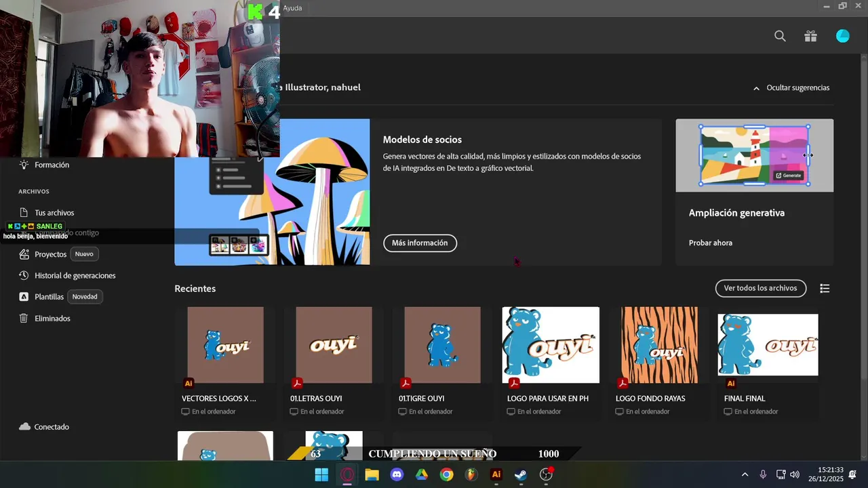Open the 01.LETRAS OUYI thumbnail

click(334, 345)
